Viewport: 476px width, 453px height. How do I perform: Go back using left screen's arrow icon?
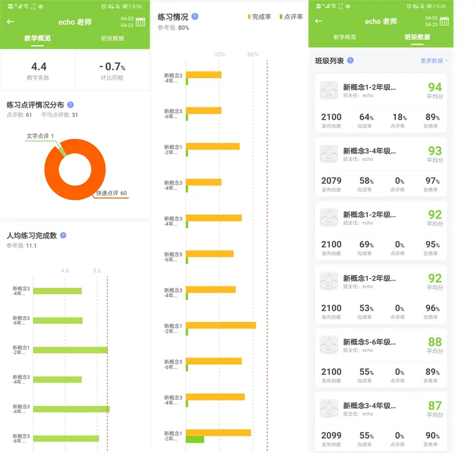pyautogui.click(x=11, y=22)
